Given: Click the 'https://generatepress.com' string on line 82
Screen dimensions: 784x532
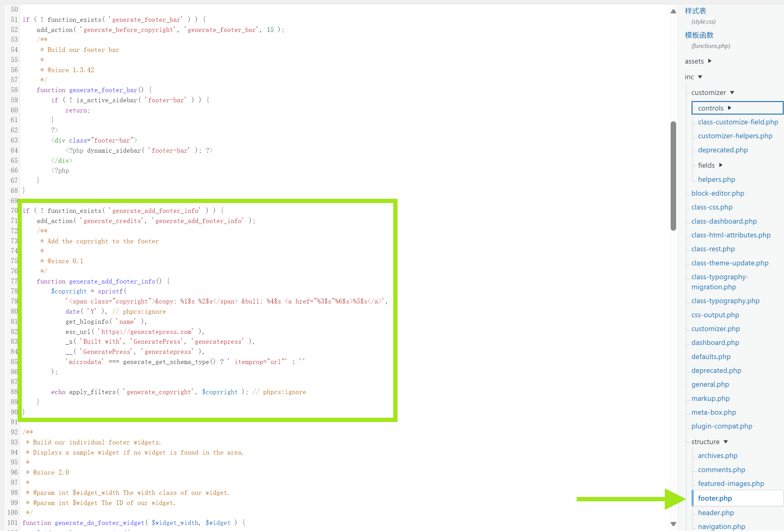Looking at the screenshot, I should click(x=145, y=332).
